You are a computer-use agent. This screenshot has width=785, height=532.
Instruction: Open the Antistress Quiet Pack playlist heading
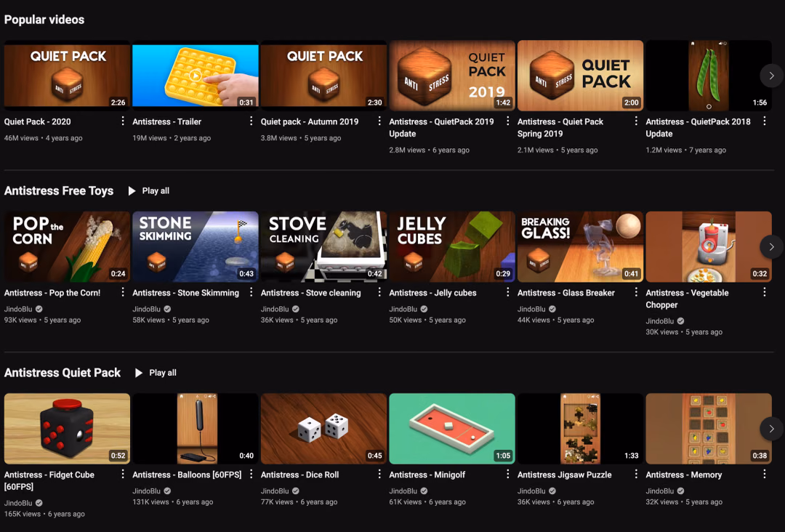(x=62, y=373)
